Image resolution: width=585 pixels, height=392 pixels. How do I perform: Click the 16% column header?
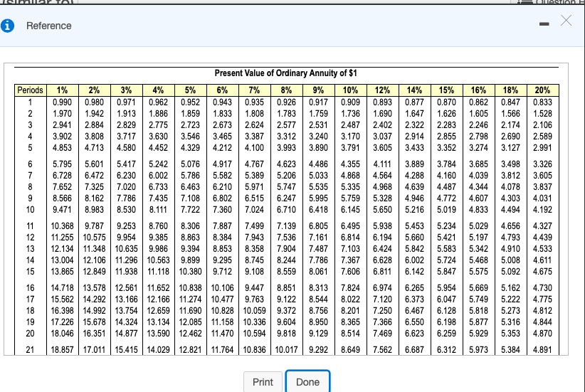pyautogui.click(x=479, y=90)
